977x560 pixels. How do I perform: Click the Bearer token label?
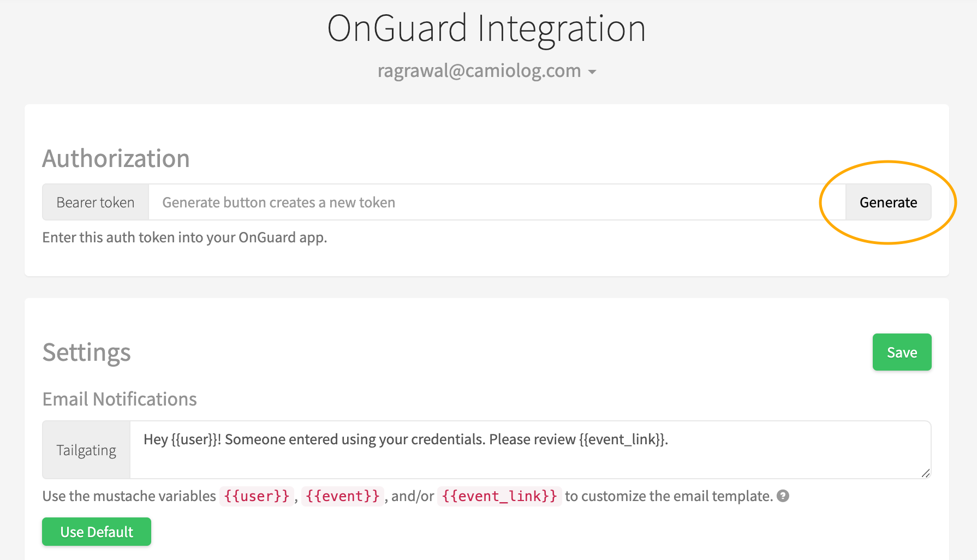pyautogui.click(x=96, y=202)
